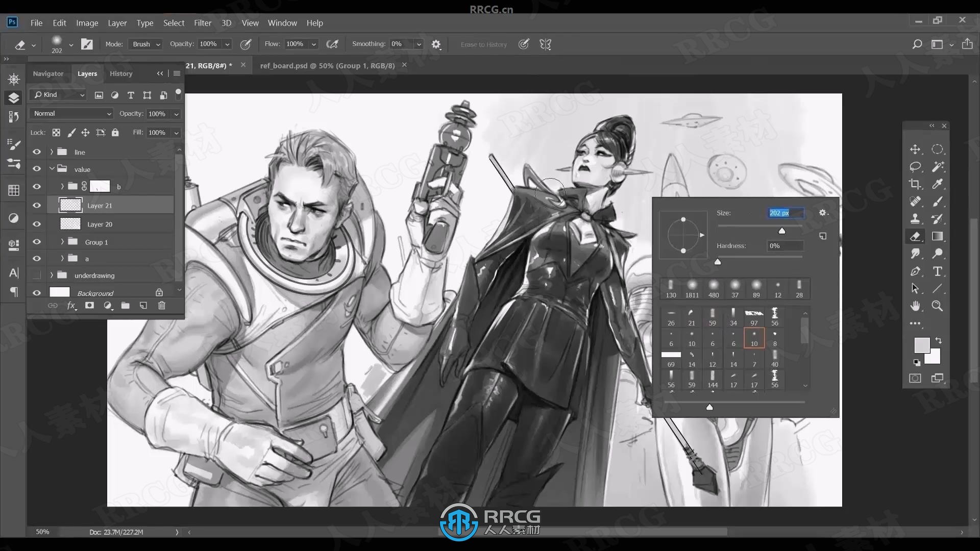
Task: Select the Pen tool
Action: (915, 271)
